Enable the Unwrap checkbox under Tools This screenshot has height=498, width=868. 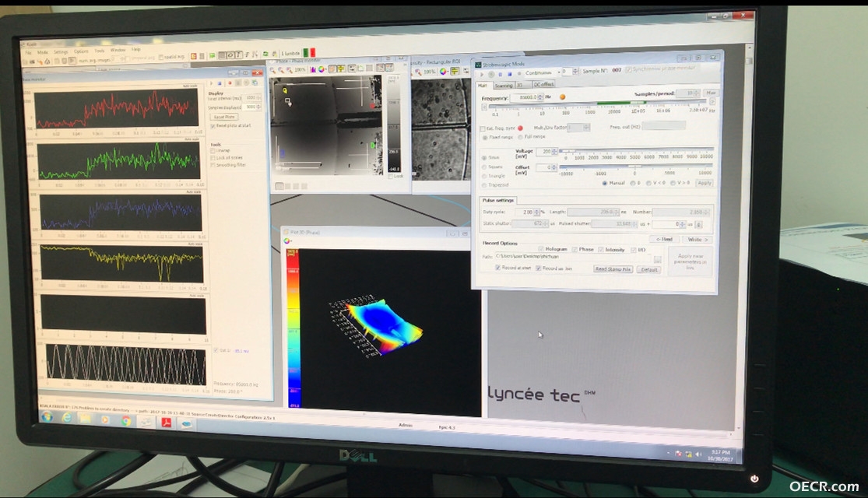213,150
